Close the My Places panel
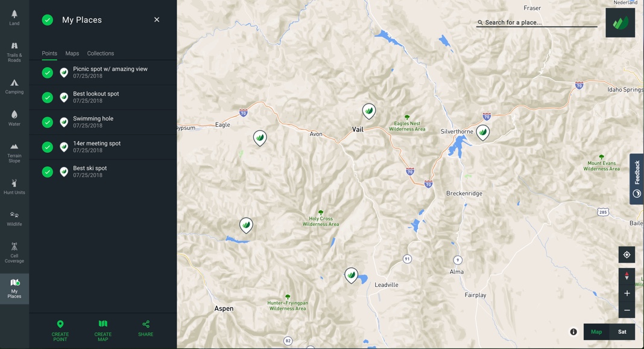This screenshot has width=644, height=349. point(157,20)
